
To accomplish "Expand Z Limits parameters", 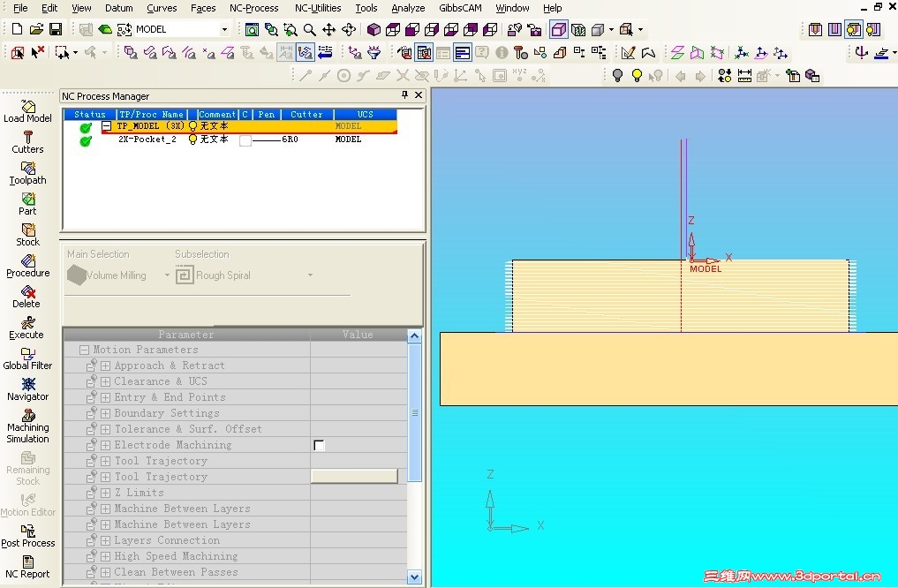I will (x=105, y=493).
